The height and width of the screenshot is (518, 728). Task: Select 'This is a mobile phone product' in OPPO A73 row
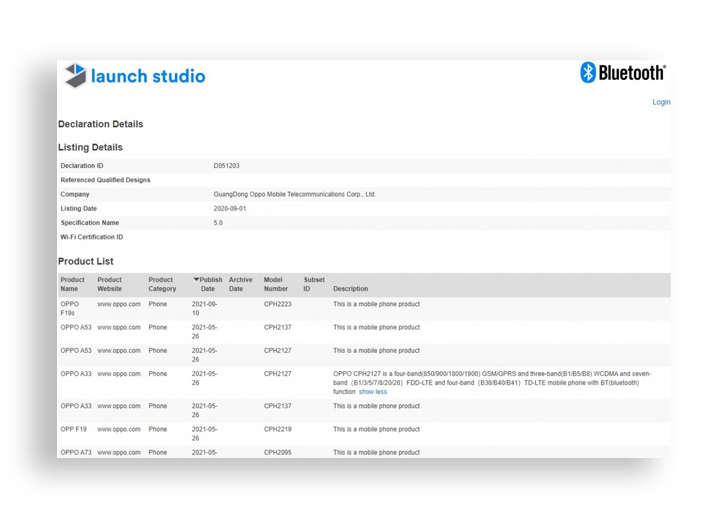tap(376, 453)
